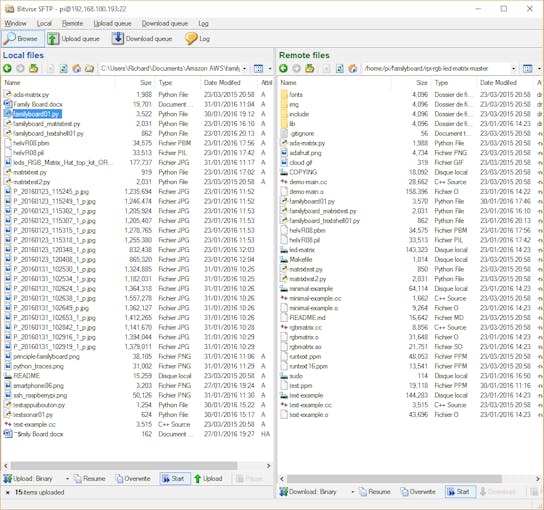Open the Upload queue from the toolbar

74,39
